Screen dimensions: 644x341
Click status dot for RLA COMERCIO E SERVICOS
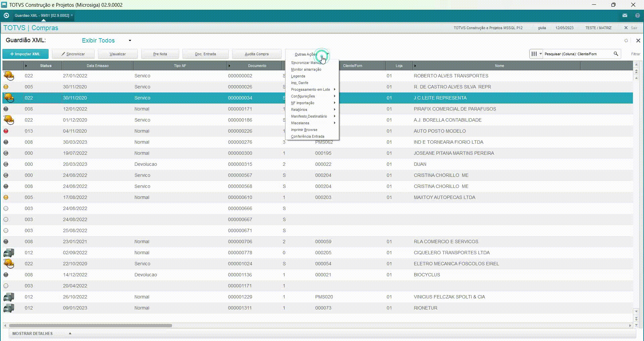6,242
